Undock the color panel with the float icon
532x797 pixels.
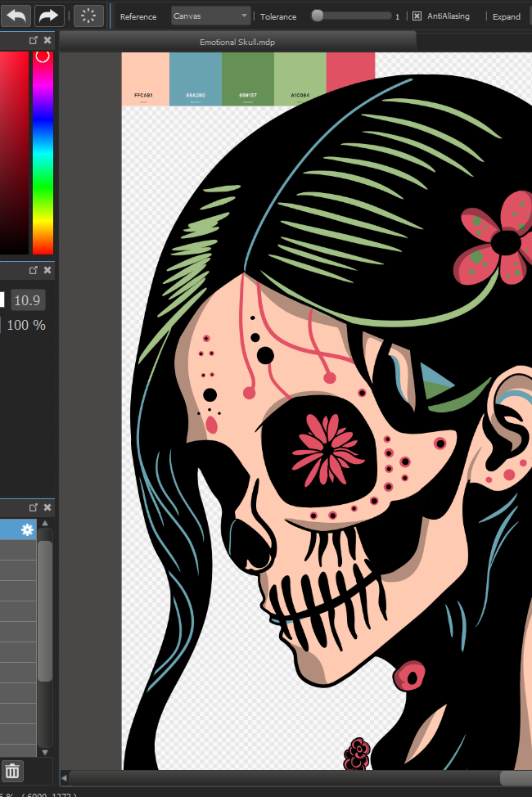tap(34, 40)
